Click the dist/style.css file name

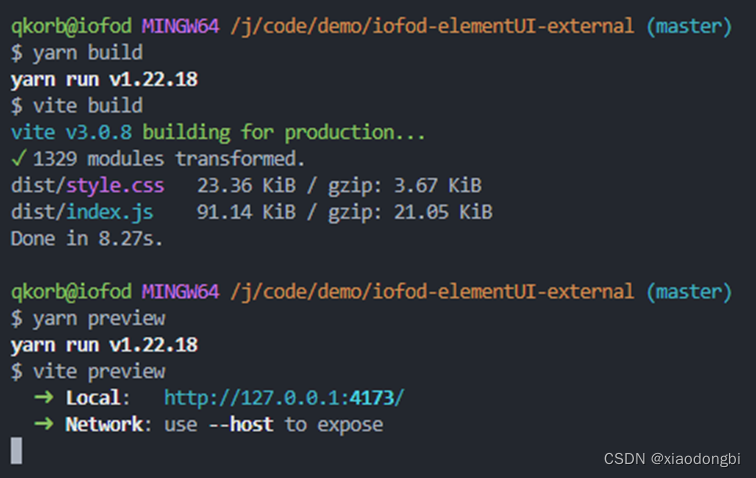point(88,186)
